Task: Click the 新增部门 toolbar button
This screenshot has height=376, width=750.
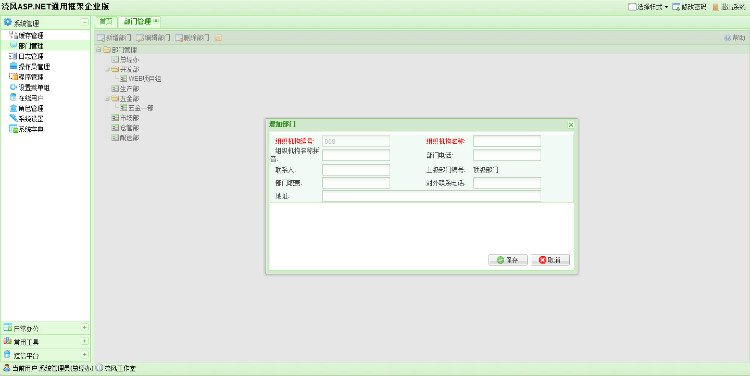Action: point(114,37)
